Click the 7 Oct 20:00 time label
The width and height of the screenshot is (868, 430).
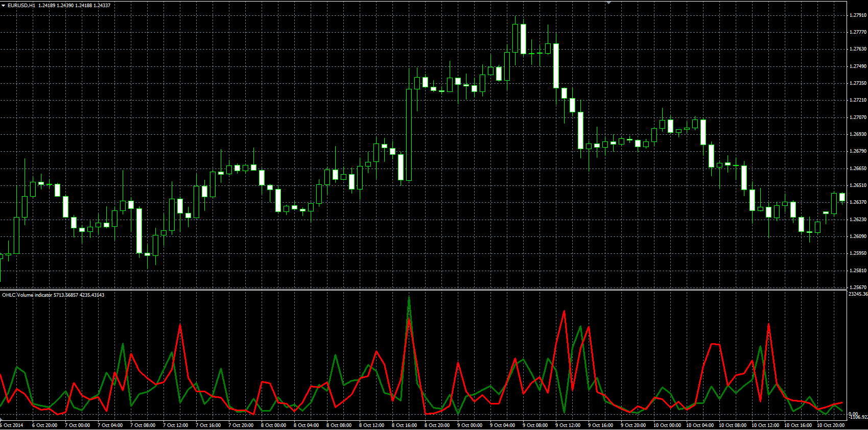click(241, 425)
